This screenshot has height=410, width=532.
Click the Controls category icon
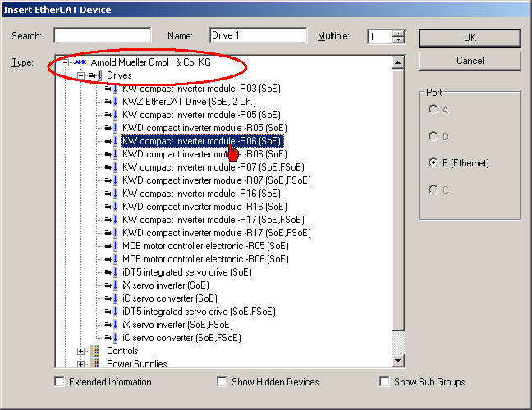[x=95, y=351]
